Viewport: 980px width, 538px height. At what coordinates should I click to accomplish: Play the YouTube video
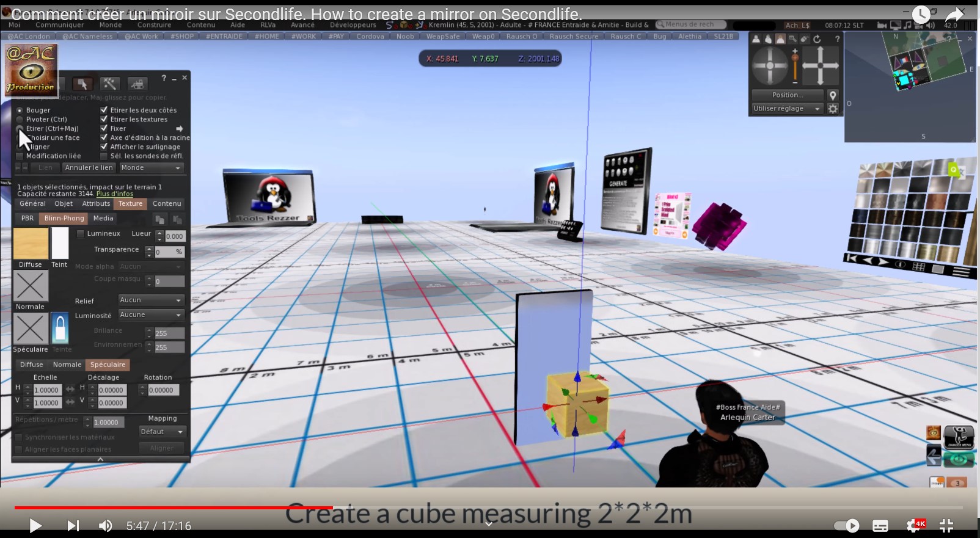point(35,526)
